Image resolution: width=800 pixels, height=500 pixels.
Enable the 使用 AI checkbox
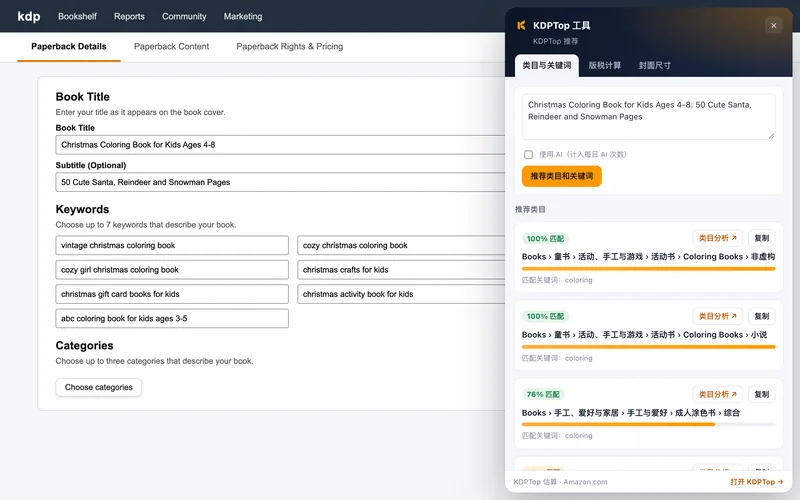coord(528,155)
